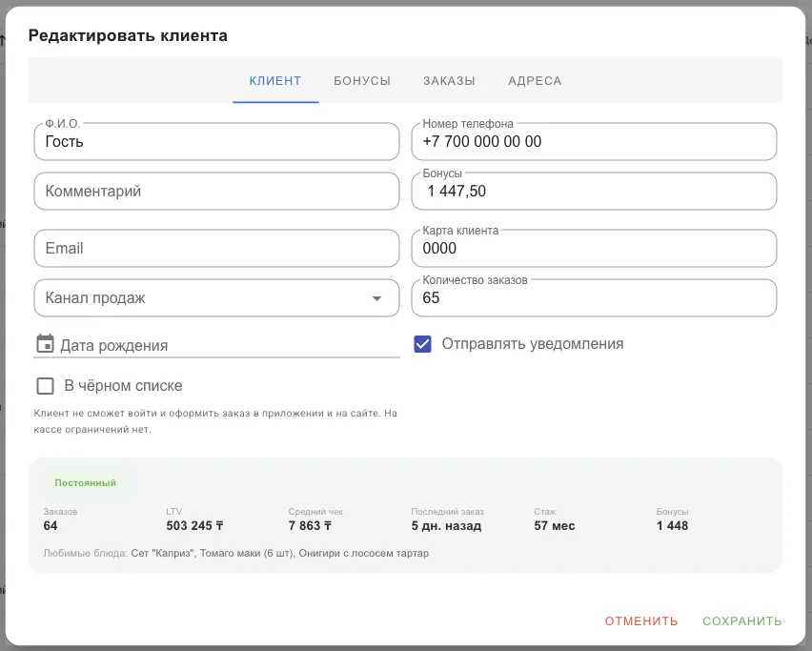This screenshot has width=812, height=651.
Task: Select the LTV value 503 245 ₸
Action: (194, 526)
